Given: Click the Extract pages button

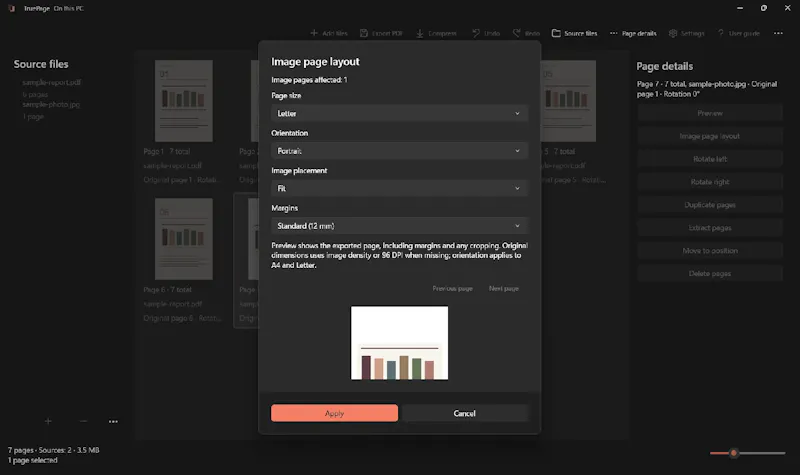Looking at the screenshot, I should click(710, 228).
